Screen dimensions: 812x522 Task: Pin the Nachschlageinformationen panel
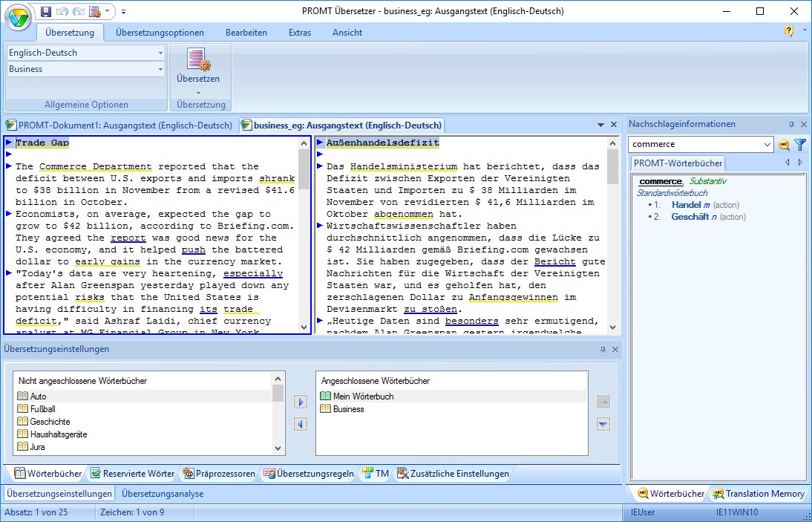pyautogui.click(x=791, y=124)
